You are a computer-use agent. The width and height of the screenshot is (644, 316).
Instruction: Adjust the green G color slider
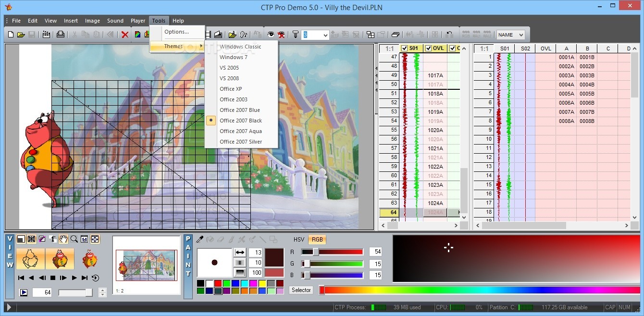point(332,264)
